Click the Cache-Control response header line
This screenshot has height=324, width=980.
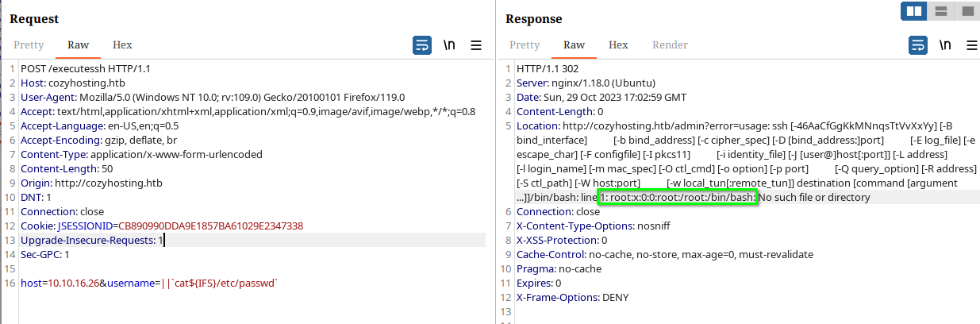[x=665, y=255]
